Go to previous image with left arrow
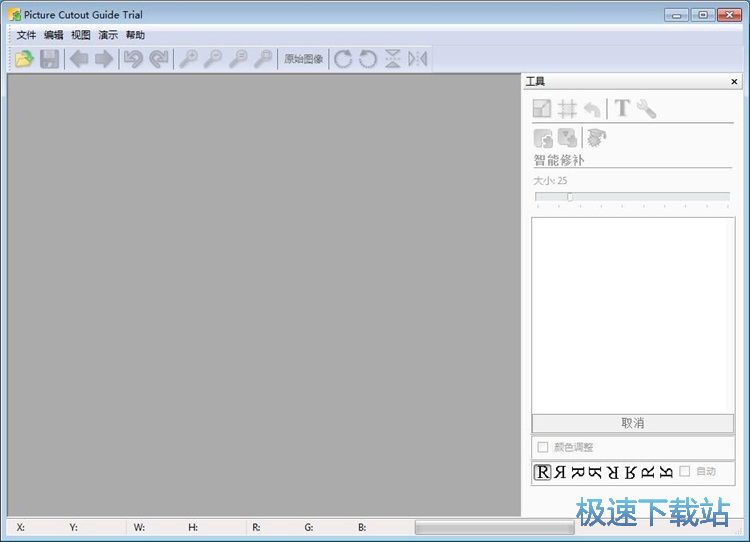The height and width of the screenshot is (542, 750). tap(79, 59)
